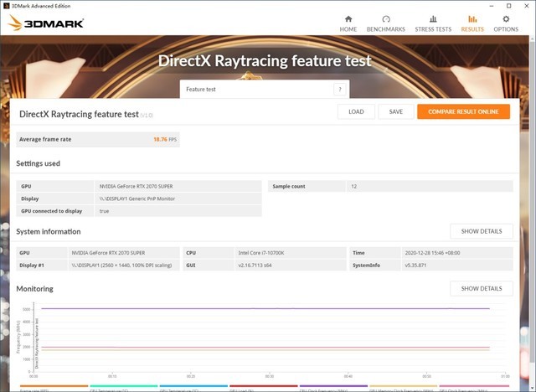The height and width of the screenshot is (392, 536).
Task: Open the Options gear section
Action: (x=506, y=23)
